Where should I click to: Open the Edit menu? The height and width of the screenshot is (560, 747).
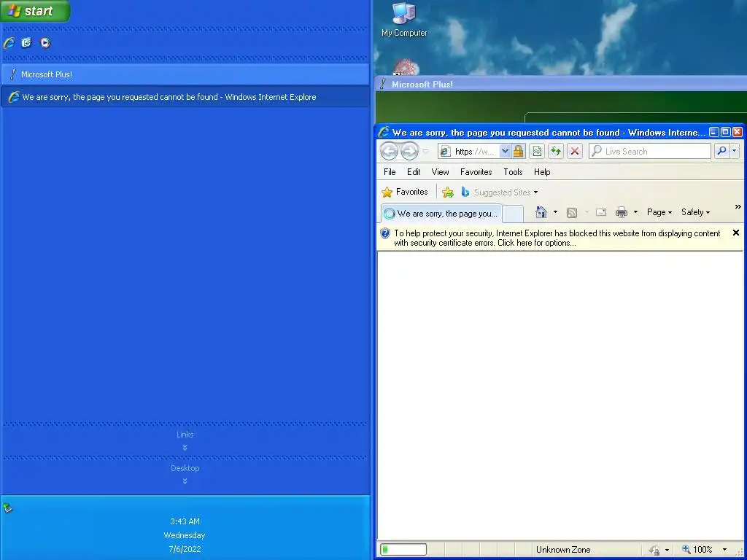pos(414,172)
